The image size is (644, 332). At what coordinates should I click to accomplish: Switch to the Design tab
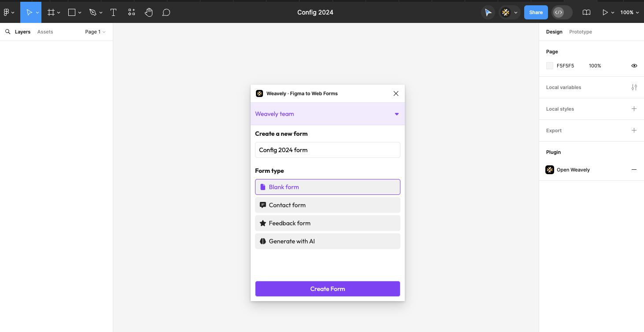pyautogui.click(x=554, y=32)
